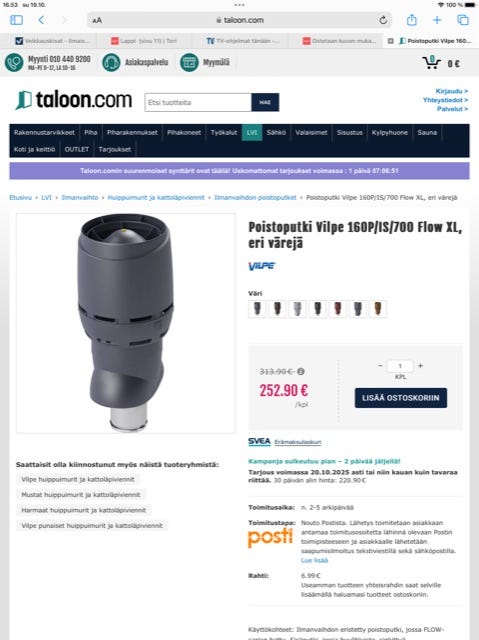Decrease quantity with minus button
Image resolution: width=479 pixels, height=640 pixels.
[380, 366]
